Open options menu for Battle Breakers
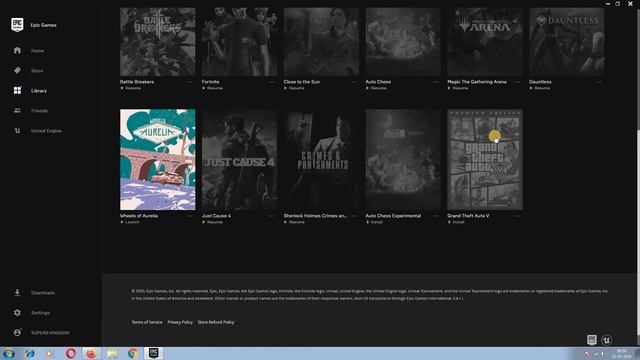This screenshot has width=640, height=360. 190,82
